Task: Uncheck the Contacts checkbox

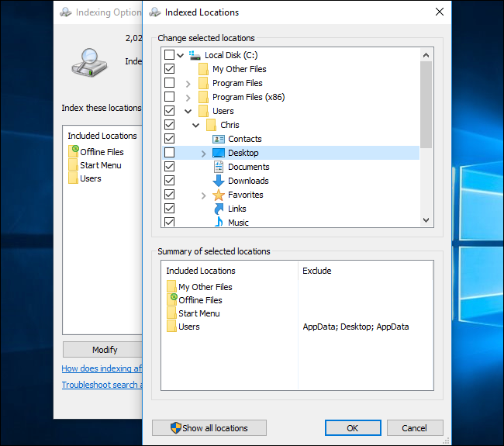Action: (x=169, y=139)
